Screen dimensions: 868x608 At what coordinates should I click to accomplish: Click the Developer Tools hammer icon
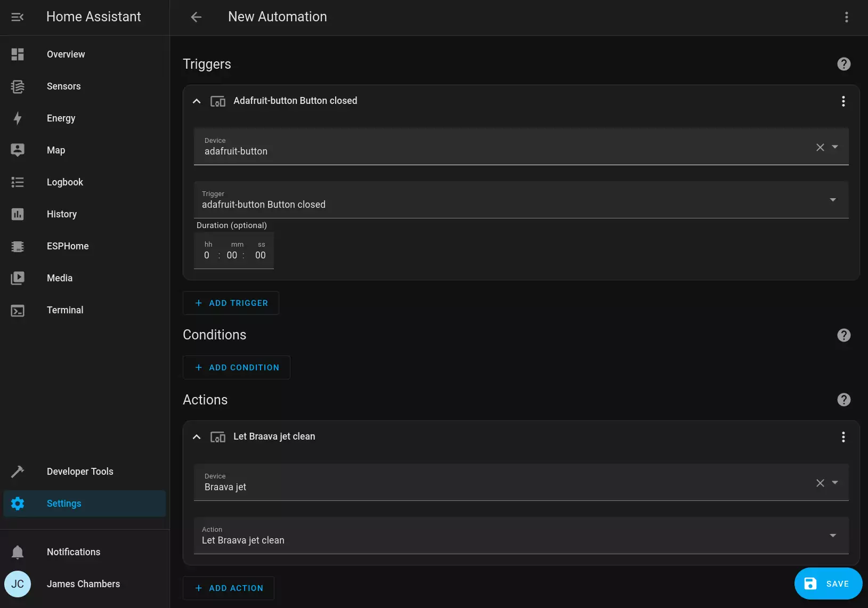[18, 472]
